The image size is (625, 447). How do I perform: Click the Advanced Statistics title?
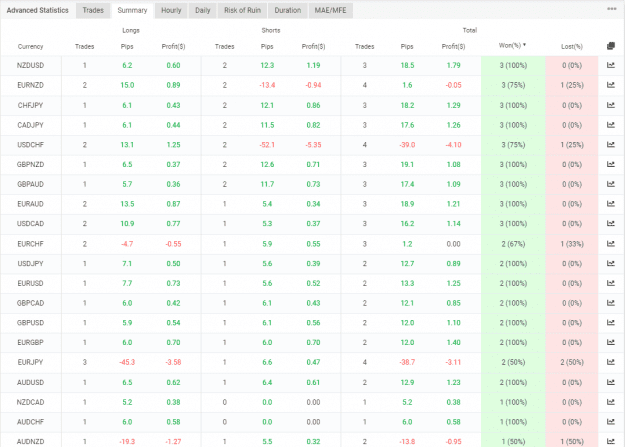coord(37,10)
